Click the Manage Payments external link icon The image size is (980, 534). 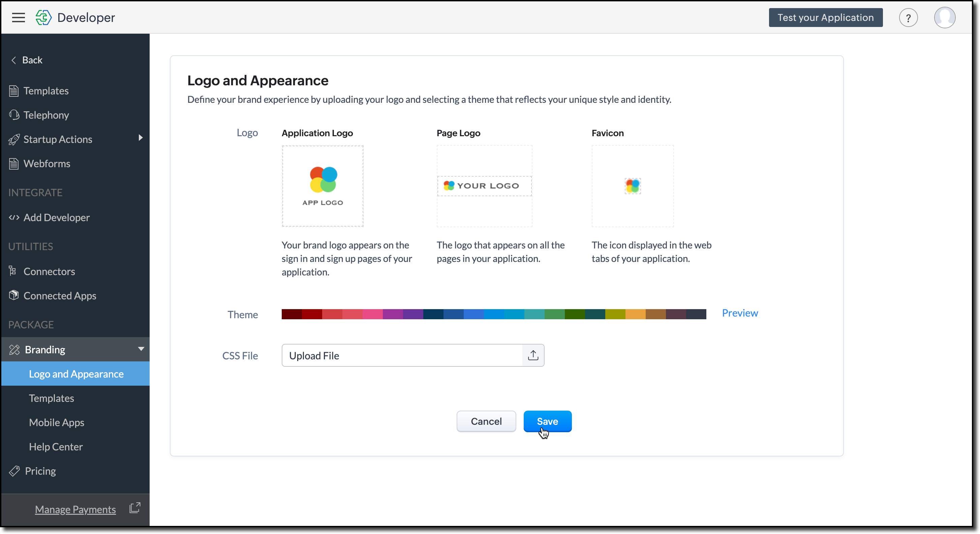click(x=135, y=508)
